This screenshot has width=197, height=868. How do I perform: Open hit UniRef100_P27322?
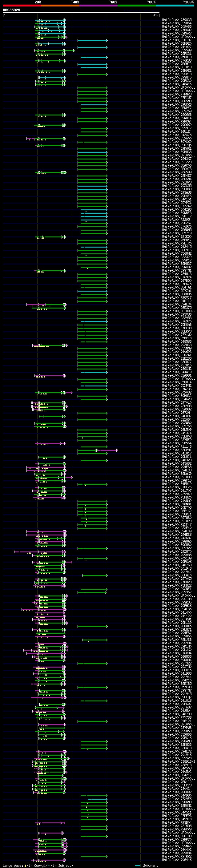click(177, 663)
